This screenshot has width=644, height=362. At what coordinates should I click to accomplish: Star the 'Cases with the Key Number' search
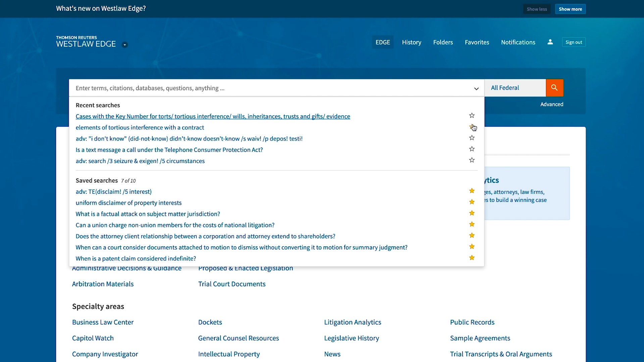pos(472,116)
